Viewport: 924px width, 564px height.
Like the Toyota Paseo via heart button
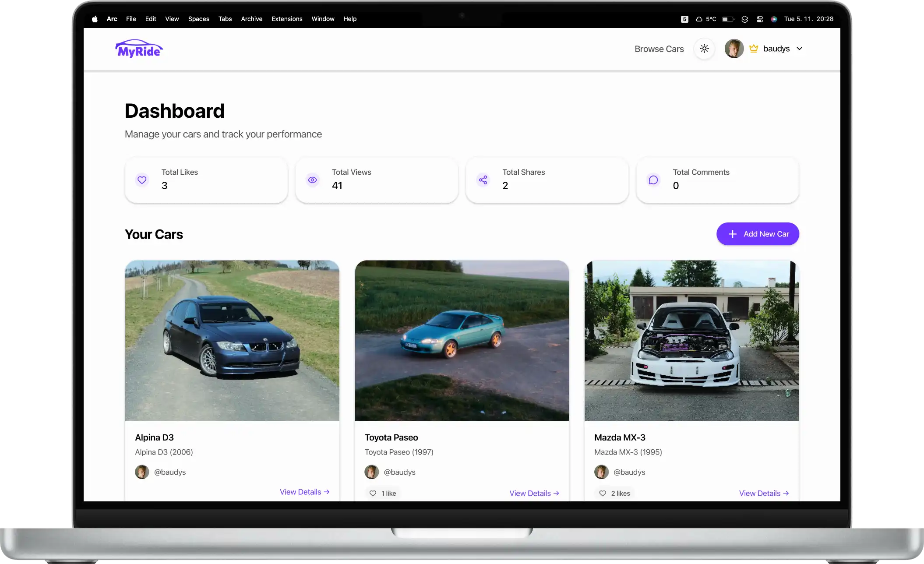[x=373, y=493]
